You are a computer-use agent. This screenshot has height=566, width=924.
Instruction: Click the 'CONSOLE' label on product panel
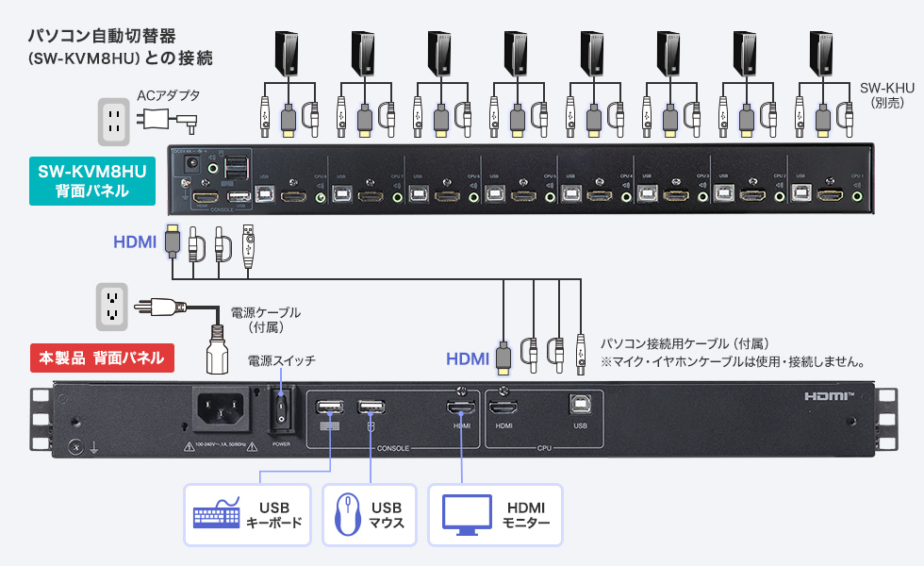[x=393, y=449]
